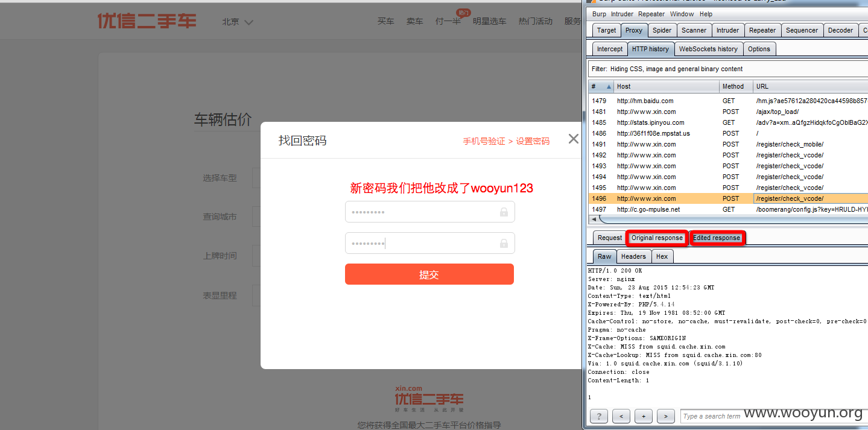Open the 北京 city dropdown
This screenshot has width=868, height=430.
click(x=237, y=22)
